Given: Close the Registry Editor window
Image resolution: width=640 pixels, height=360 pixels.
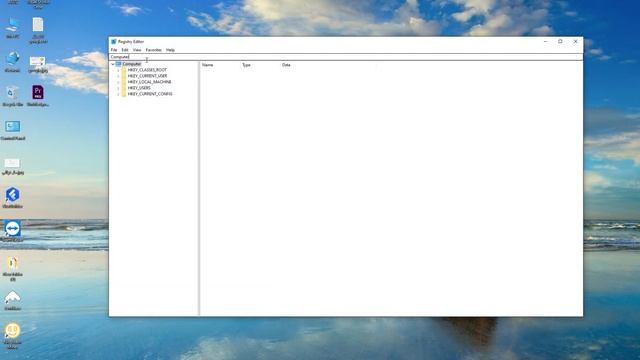Looking at the screenshot, I should (576, 42).
